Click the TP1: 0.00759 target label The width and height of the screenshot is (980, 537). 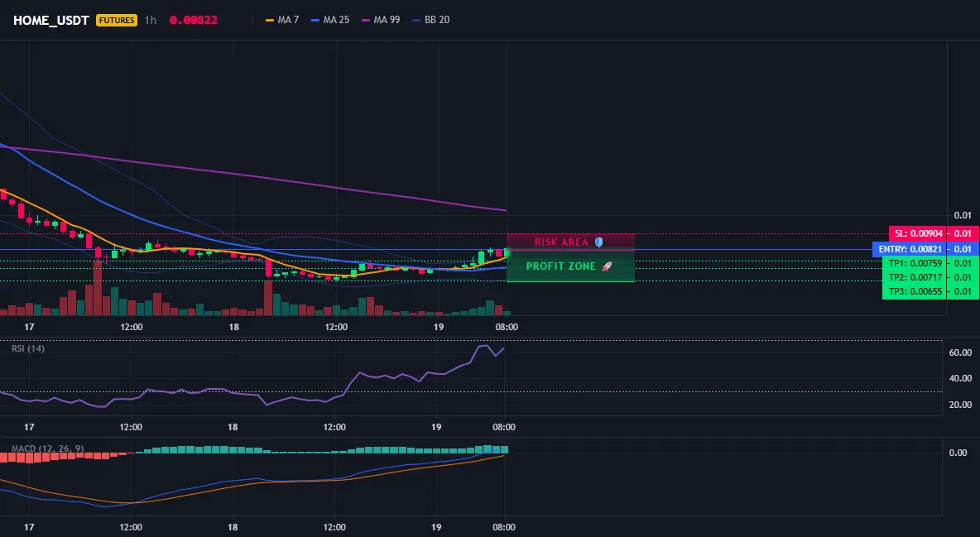[x=915, y=263]
